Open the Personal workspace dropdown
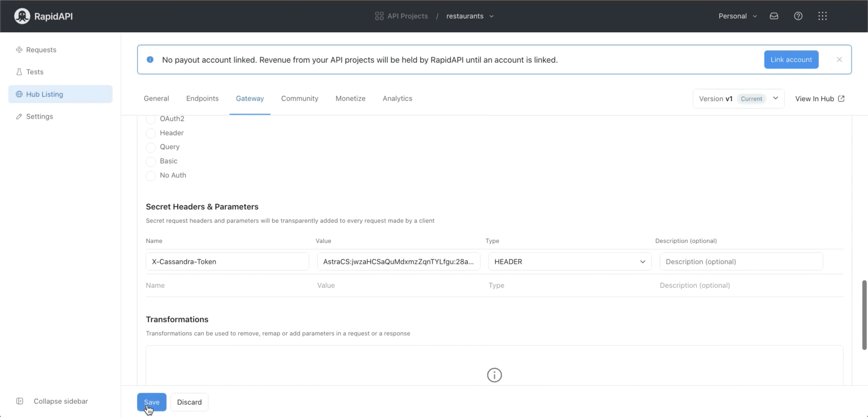This screenshot has width=868, height=417. (x=737, y=16)
